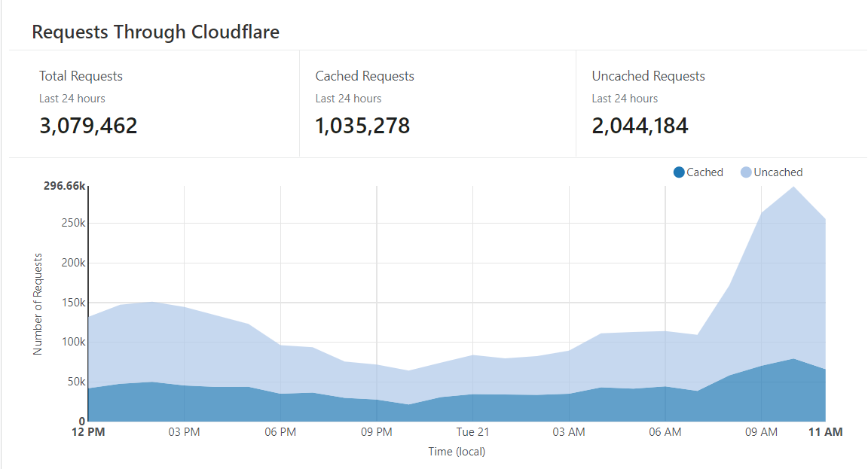Click the Requests Through Cloudflare title
The width and height of the screenshot is (868, 469).
pyautogui.click(x=155, y=32)
